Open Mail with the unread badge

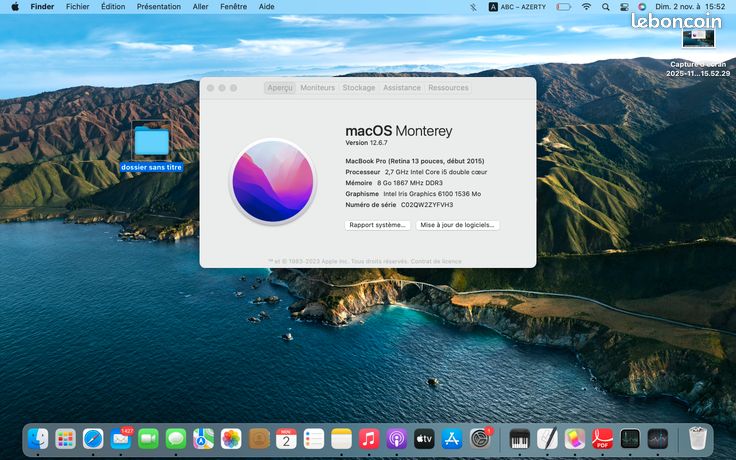[121, 439]
